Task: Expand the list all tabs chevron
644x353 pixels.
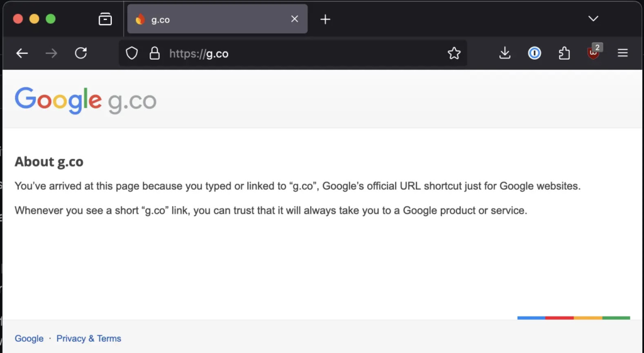Action: coord(593,19)
